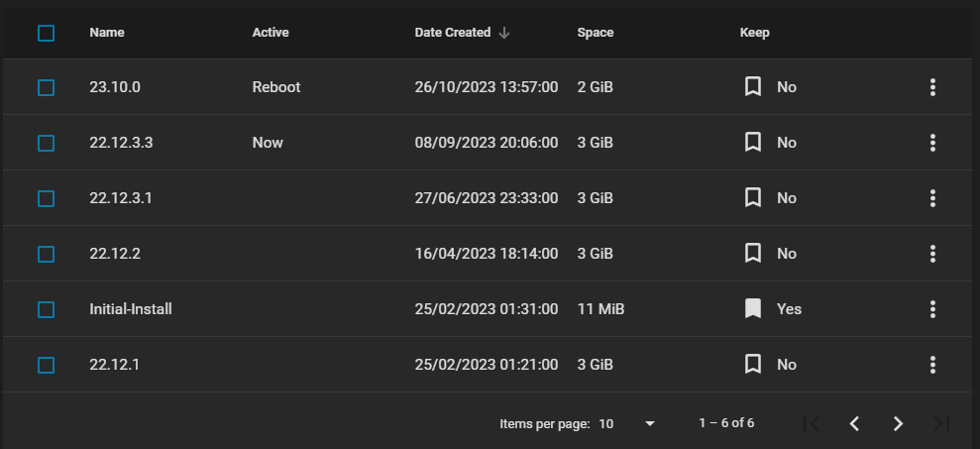
Task: Click the Space column header
Action: [x=596, y=33]
